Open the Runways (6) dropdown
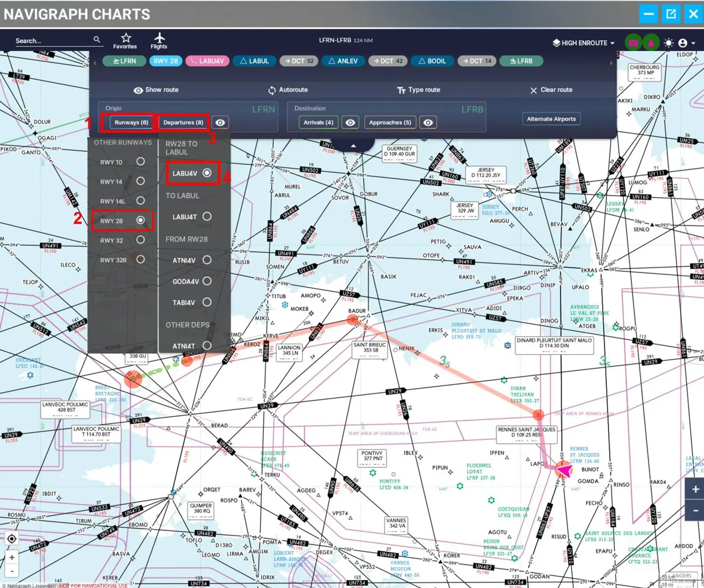 point(131,123)
